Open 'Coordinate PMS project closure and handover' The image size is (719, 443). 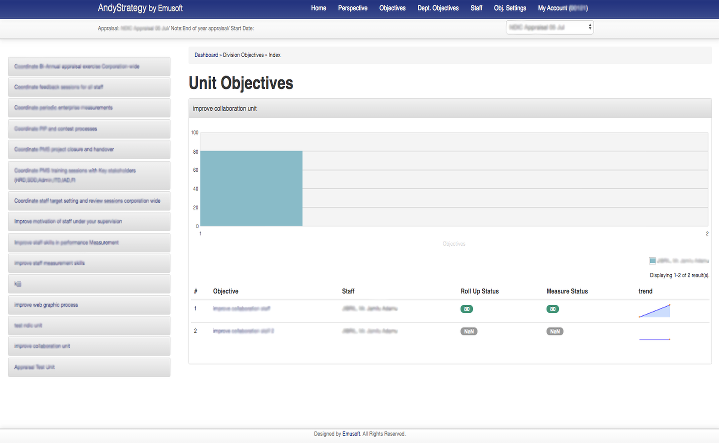[89, 150]
